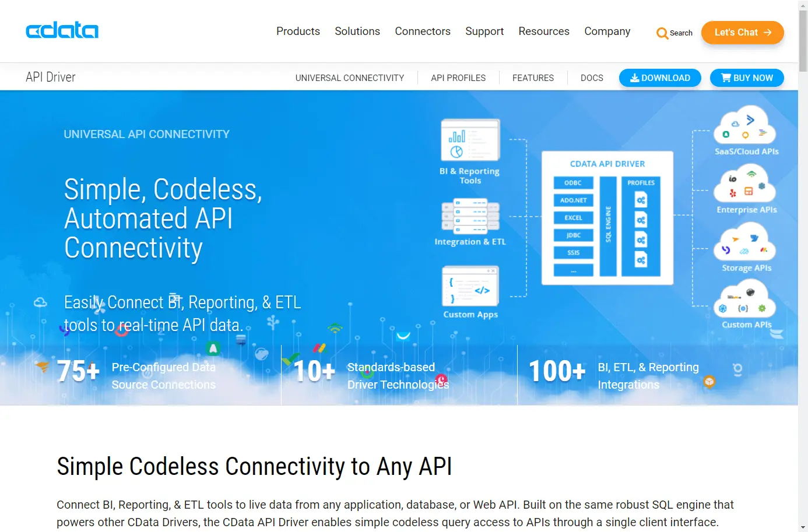Image resolution: width=808 pixels, height=532 pixels.
Task: Switch to the API Profiles tab
Action: (x=458, y=78)
